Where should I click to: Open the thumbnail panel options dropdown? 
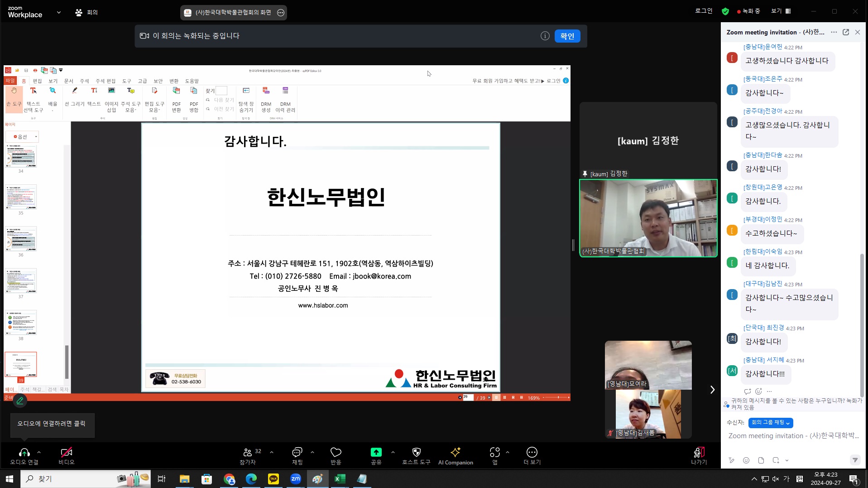pos(22,136)
